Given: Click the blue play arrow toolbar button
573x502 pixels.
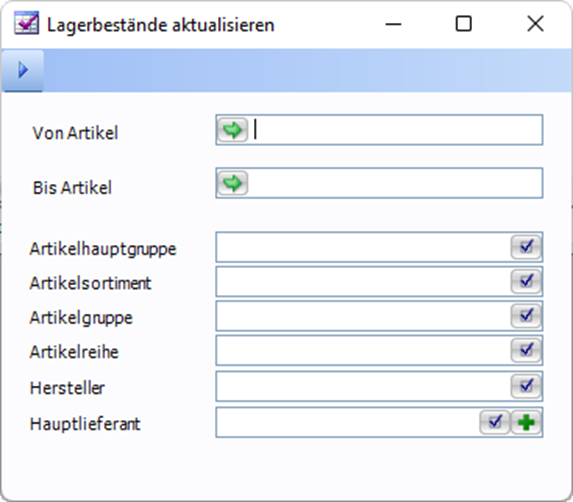Looking at the screenshot, I should pyautogui.click(x=23, y=70).
